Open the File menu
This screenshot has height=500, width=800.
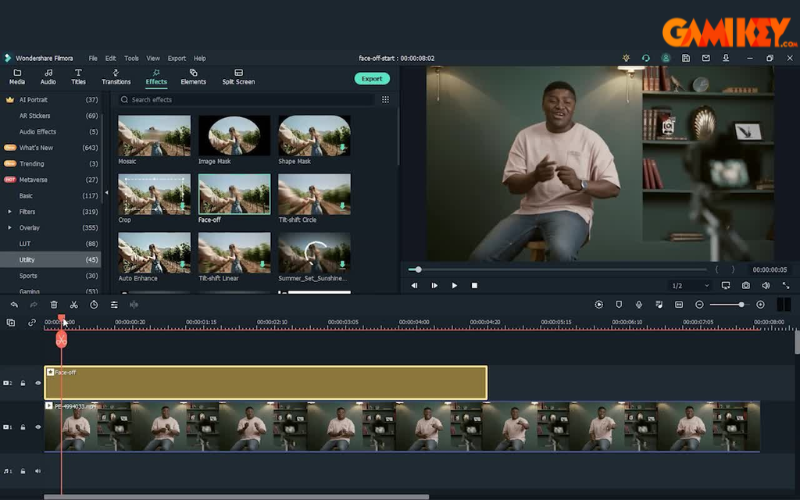pyautogui.click(x=93, y=58)
